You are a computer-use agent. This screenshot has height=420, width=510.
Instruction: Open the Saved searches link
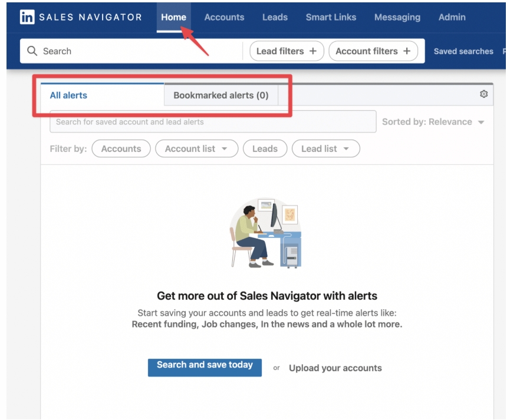(x=463, y=51)
